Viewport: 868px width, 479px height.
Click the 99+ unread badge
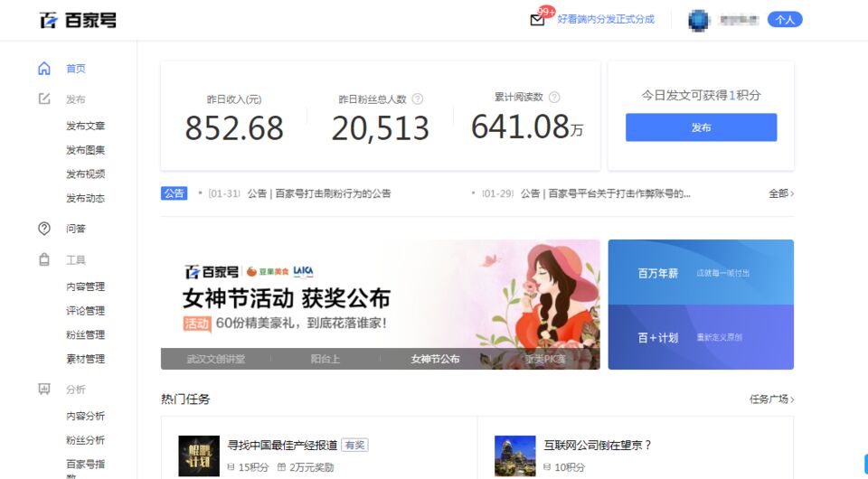coord(546,12)
